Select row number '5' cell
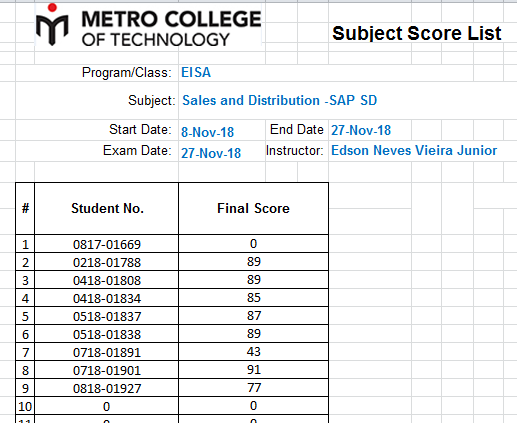 [25, 316]
